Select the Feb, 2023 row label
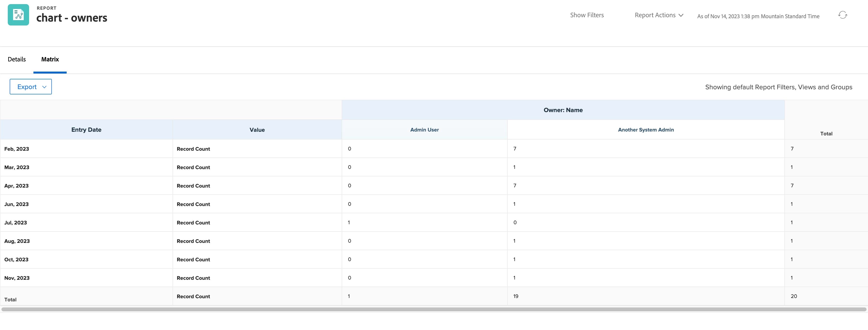The height and width of the screenshot is (330, 868). tap(16, 149)
